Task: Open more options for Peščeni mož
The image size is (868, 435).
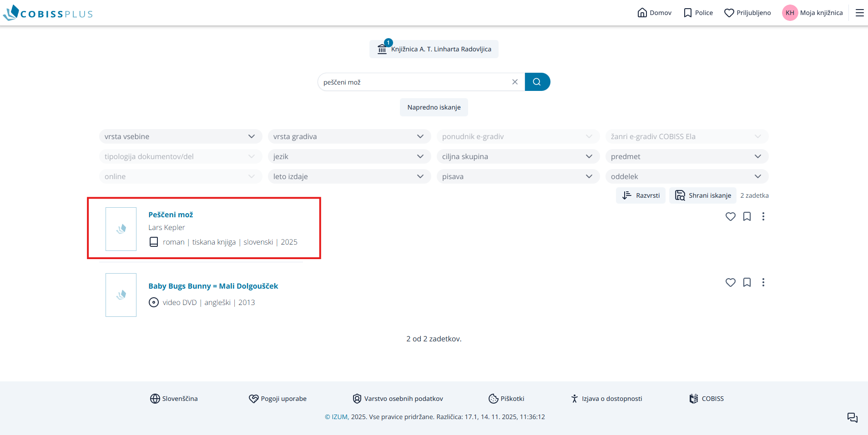Action: 763,216
